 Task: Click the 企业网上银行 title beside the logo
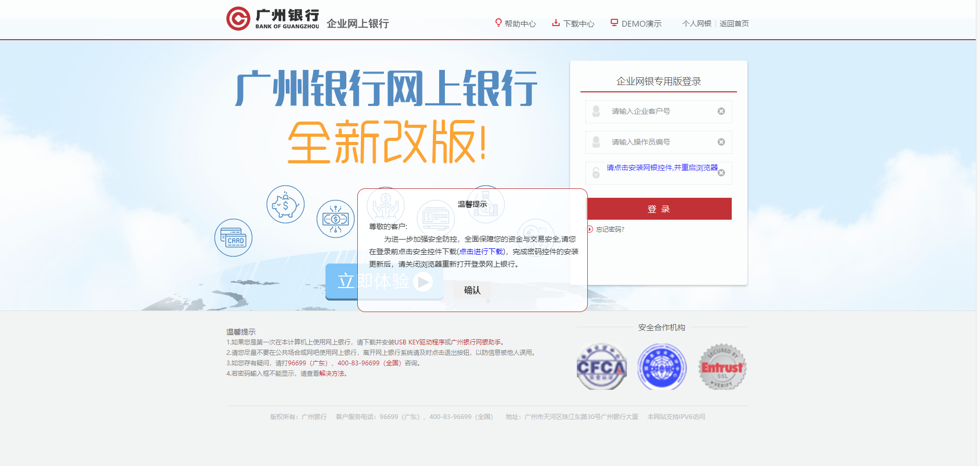358,23
